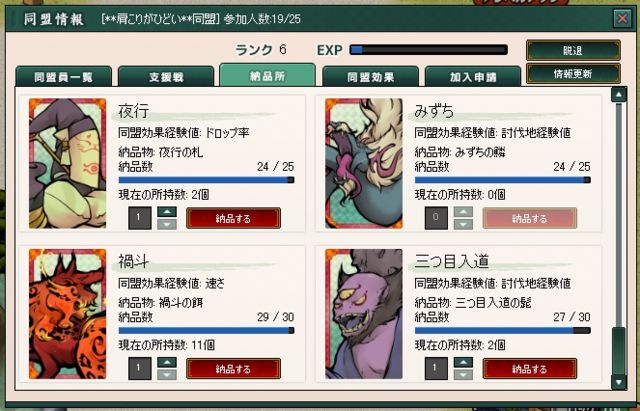Decrease 夜行 delivery quantity with down arrow

(167, 224)
